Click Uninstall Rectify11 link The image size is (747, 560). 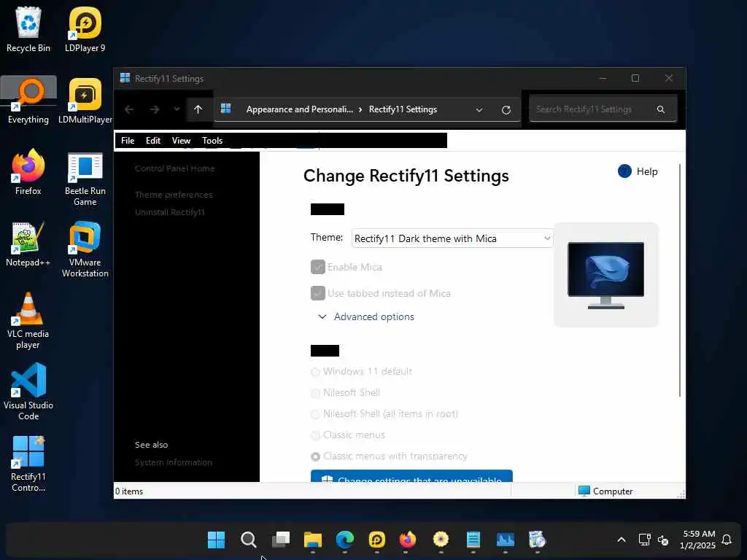tap(169, 212)
